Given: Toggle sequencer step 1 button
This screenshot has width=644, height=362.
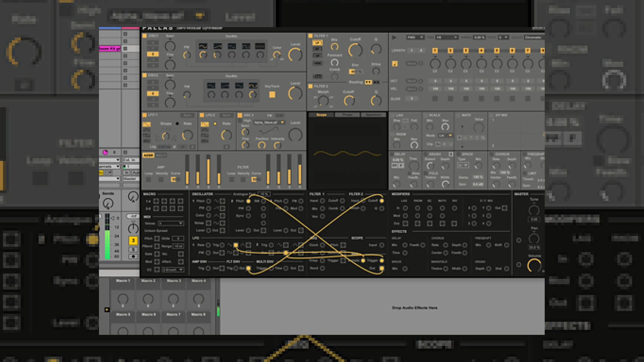Looking at the screenshot, I should coord(435,51).
